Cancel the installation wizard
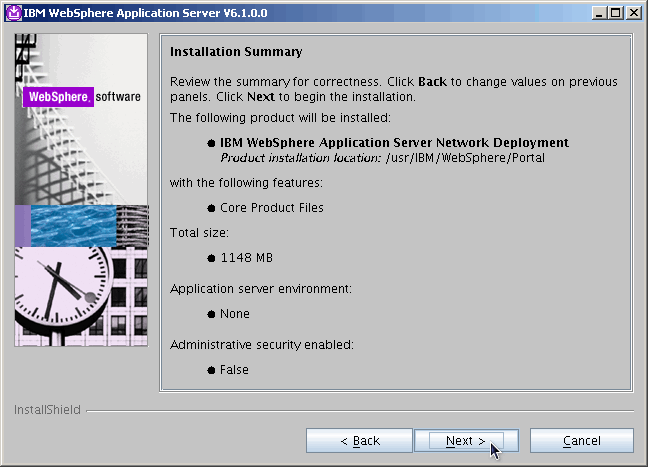The width and height of the screenshot is (648, 467). click(581, 441)
